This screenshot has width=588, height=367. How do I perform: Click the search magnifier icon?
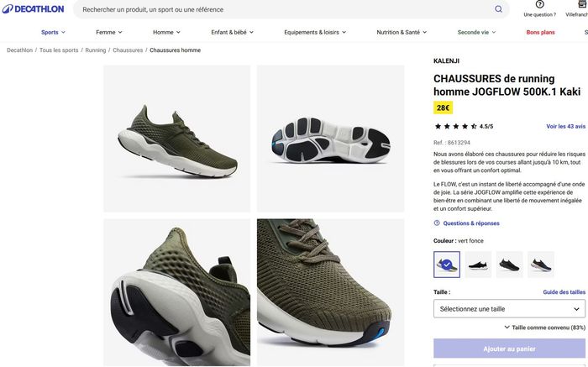click(498, 9)
